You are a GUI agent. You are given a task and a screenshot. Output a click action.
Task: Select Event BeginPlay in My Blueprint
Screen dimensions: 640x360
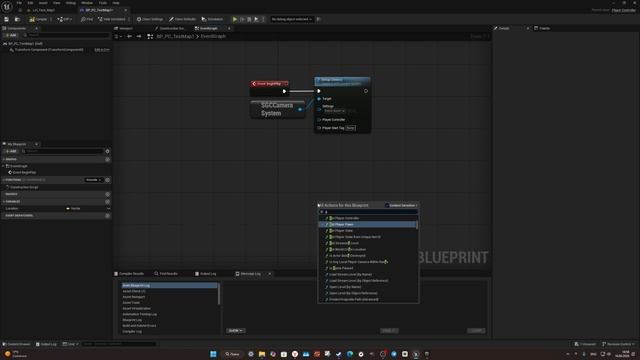24,173
